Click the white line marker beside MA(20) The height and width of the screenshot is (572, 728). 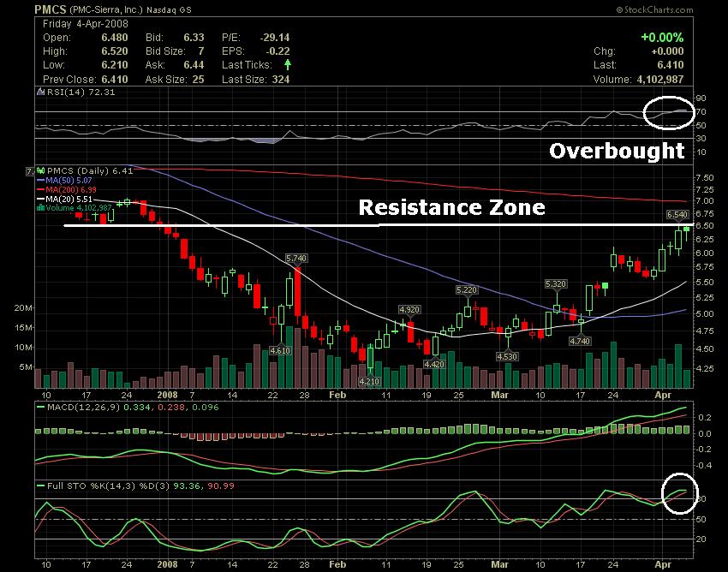pos(41,199)
